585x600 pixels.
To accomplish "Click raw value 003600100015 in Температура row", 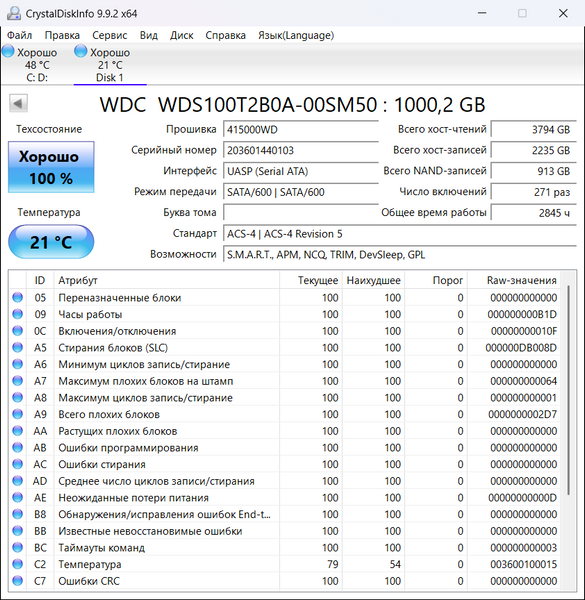I will coord(523,564).
